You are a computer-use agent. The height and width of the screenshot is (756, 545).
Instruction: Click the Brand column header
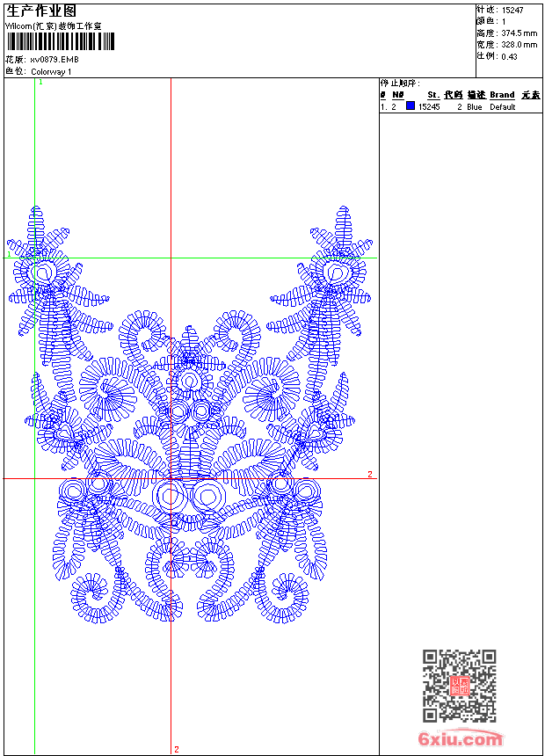pyautogui.click(x=502, y=95)
